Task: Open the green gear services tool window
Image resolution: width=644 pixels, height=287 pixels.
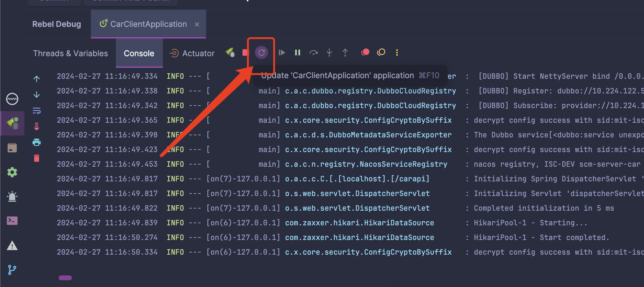Action: point(12,172)
